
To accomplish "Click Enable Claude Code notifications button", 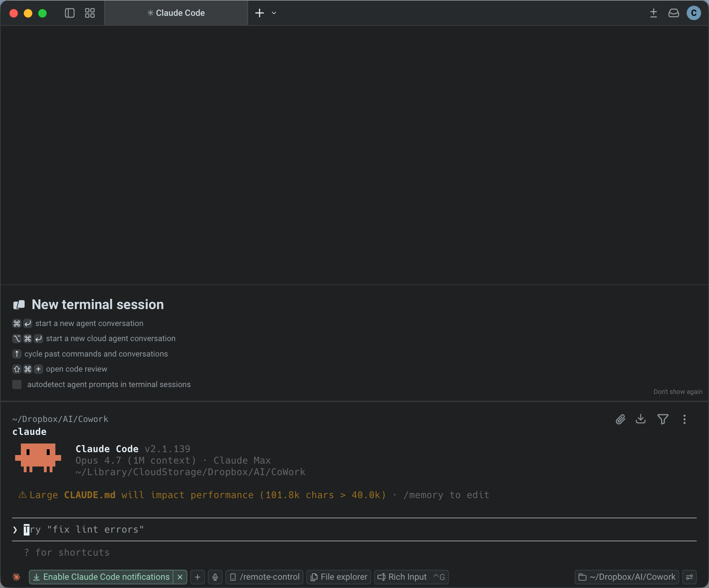I will pyautogui.click(x=101, y=577).
